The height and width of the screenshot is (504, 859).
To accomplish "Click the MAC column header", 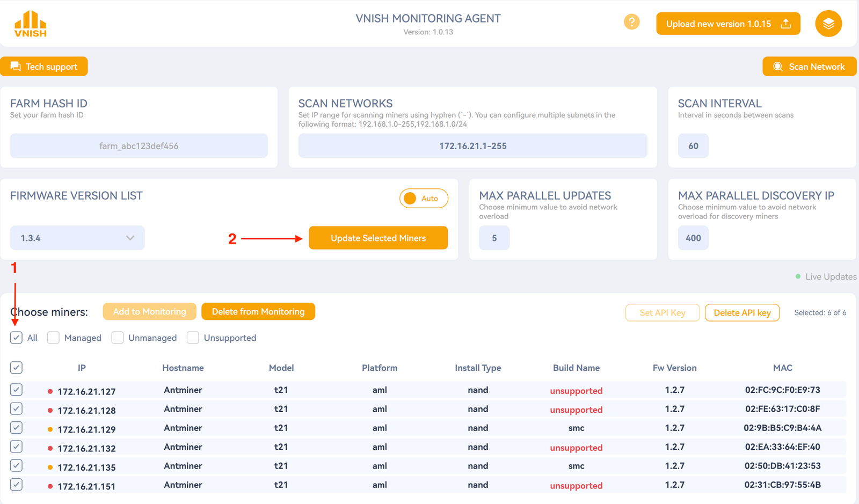I will point(782,368).
